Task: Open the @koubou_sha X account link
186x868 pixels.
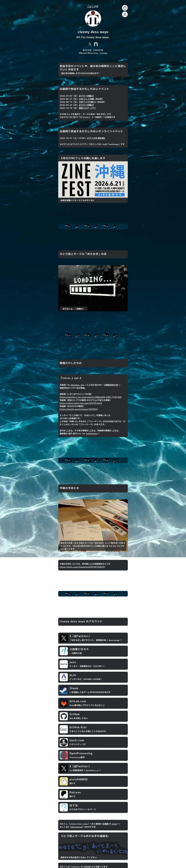Action: 77,385
